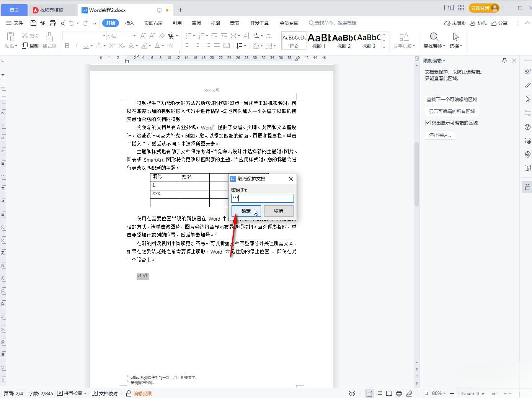Click the Save icon in quick access toolbar
Image resolution: width=532 pixels, height=398 pixels.
(x=33, y=23)
